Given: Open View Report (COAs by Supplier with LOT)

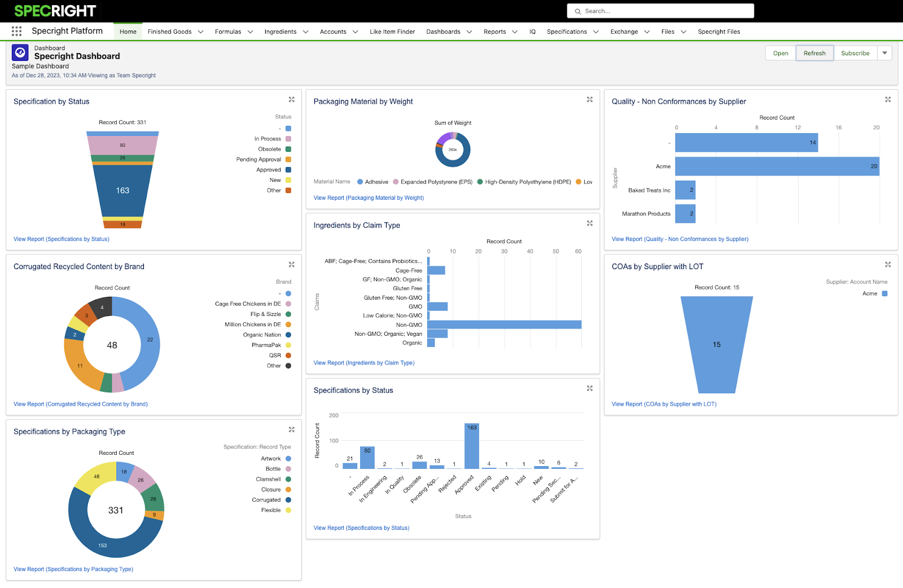Looking at the screenshot, I should pyautogui.click(x=664, y=404).
